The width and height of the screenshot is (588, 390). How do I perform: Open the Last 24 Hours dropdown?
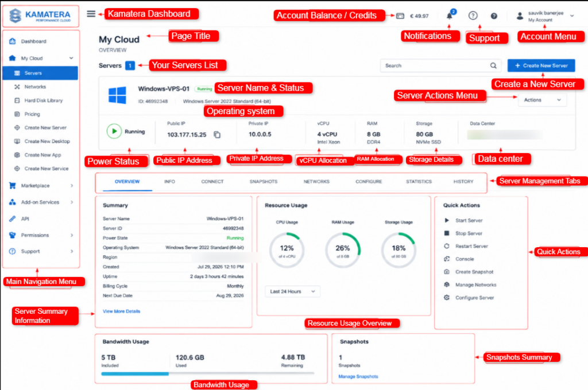[x=292, y=291]
